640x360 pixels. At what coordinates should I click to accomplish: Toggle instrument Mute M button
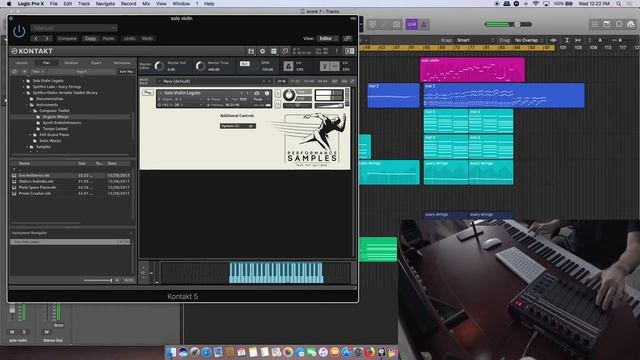pyautogui.click(x=278, y=104)
